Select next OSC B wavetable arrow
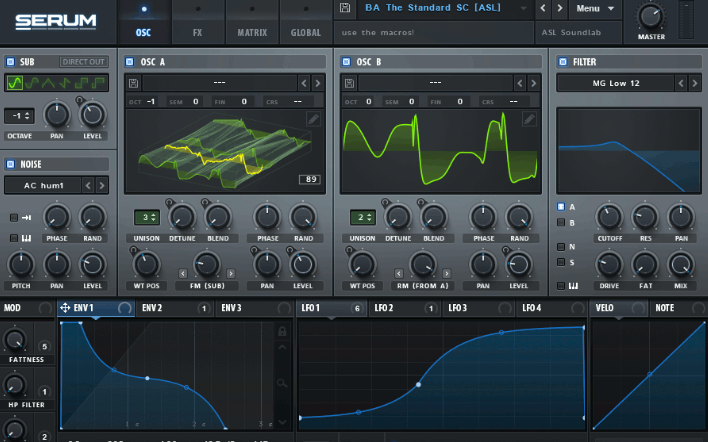Image resolution: width=708 pixels, height=442 pixels. point(534,83)
